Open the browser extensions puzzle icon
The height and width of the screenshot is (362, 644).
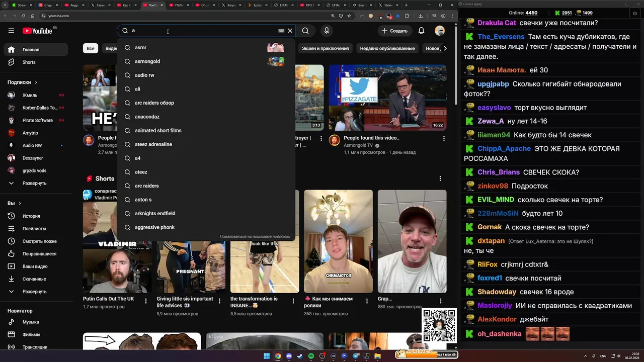tap(407, 16)
